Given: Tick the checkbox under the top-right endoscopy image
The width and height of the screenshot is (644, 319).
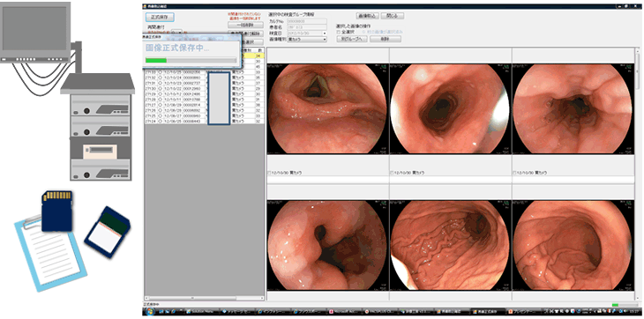Looking at the screenshot, I should 515,173.
